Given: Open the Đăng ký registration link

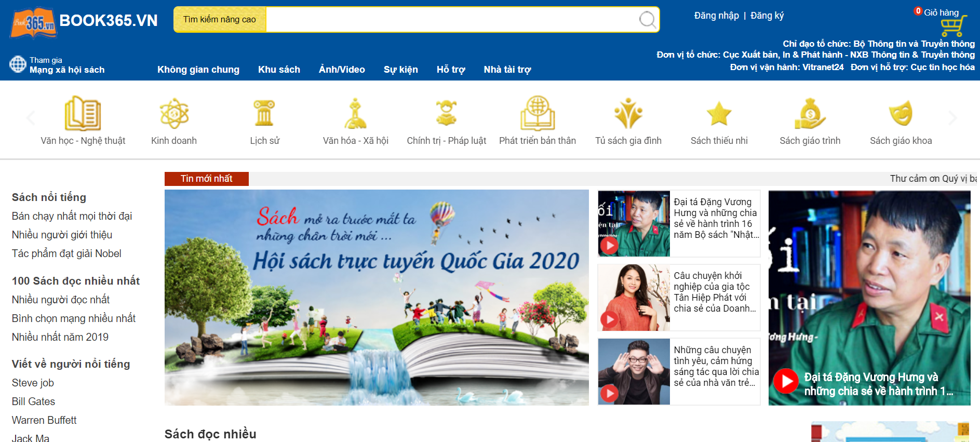Looking at the screenshot, I should point(767,16).
